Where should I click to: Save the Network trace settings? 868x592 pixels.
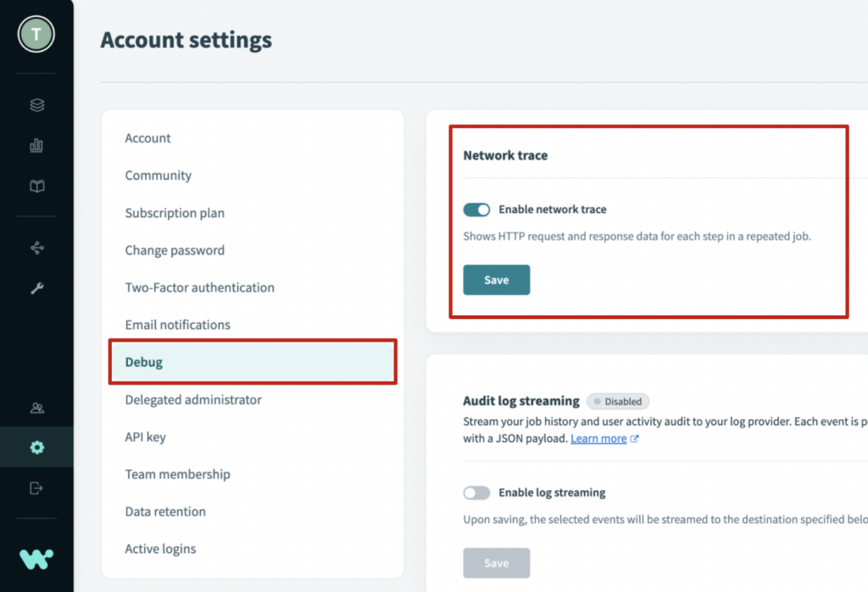496,280
